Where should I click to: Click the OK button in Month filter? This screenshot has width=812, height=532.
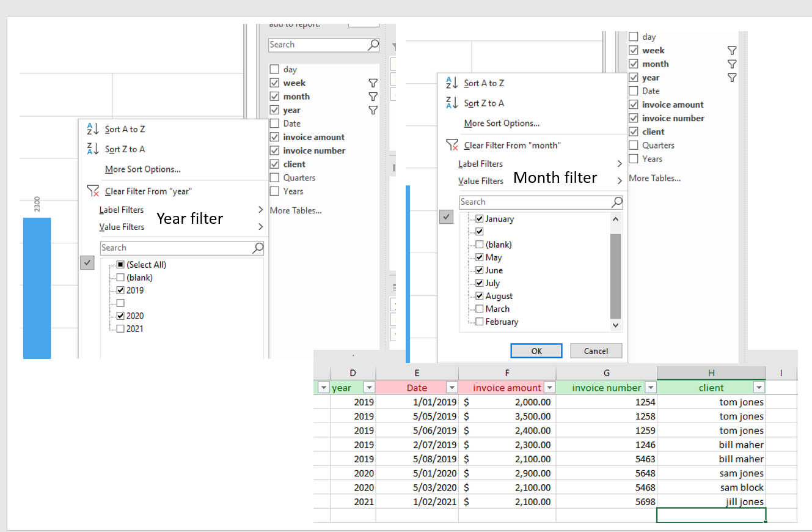536,350
